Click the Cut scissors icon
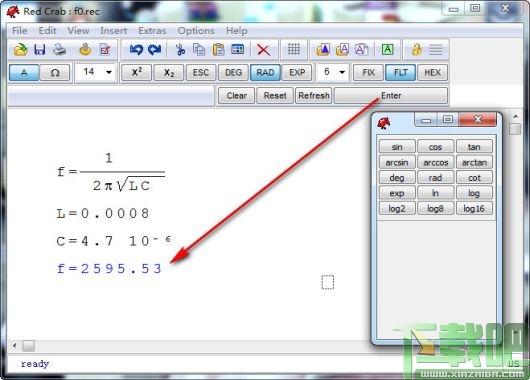This screenshot has height=380, width=530. tap(180, 50)
